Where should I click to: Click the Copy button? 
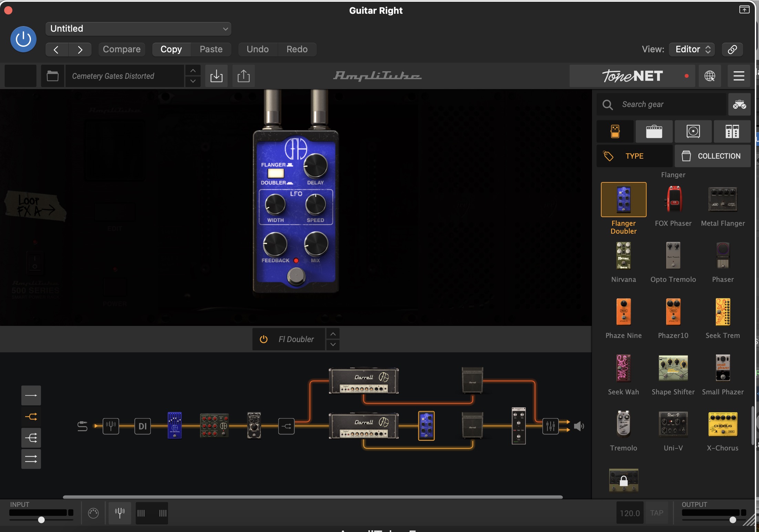171,49
